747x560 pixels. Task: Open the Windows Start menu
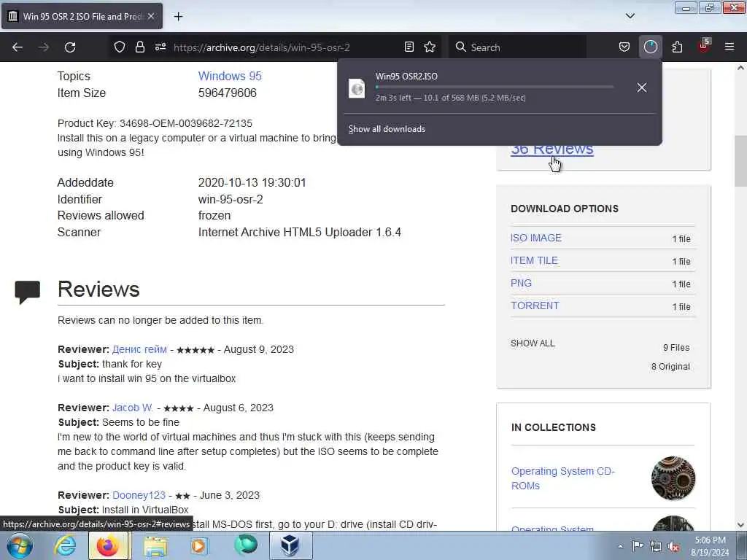[x=20, y=545]
